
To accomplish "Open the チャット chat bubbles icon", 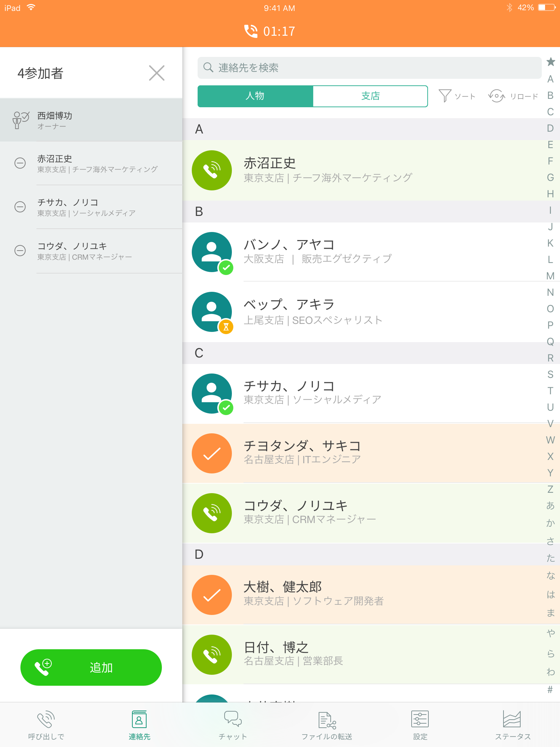I will click(233, 719).
